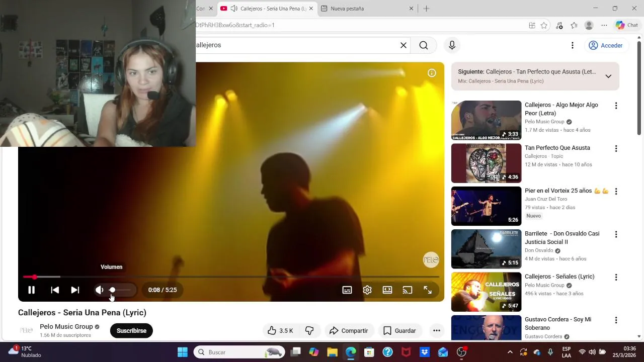Show hidden system tray icons

click(x=510, y=352)
